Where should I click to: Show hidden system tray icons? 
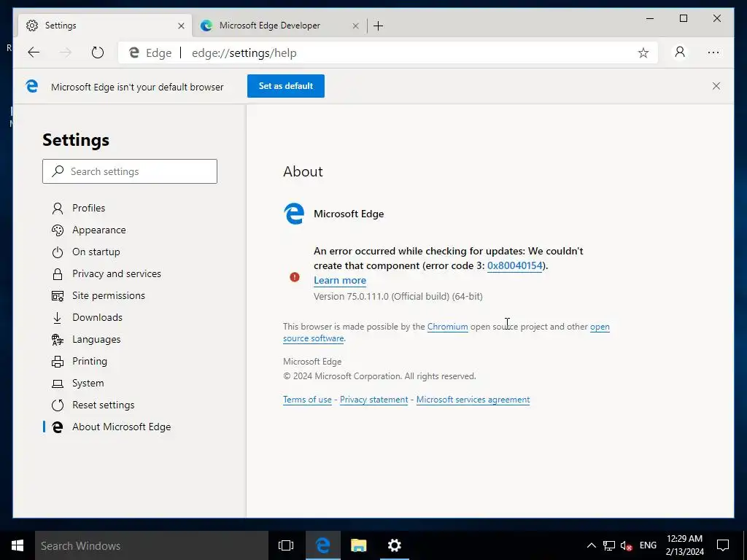click(x=591, y=545)
